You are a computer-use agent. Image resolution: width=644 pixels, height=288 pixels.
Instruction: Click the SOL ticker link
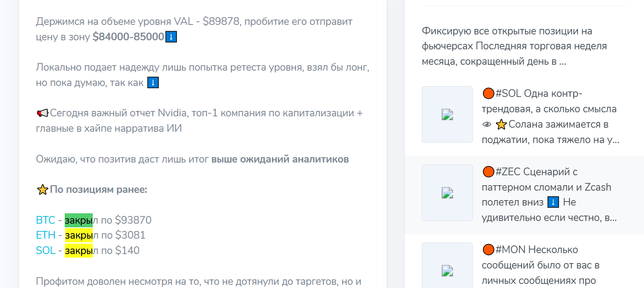tap(45, 250)
